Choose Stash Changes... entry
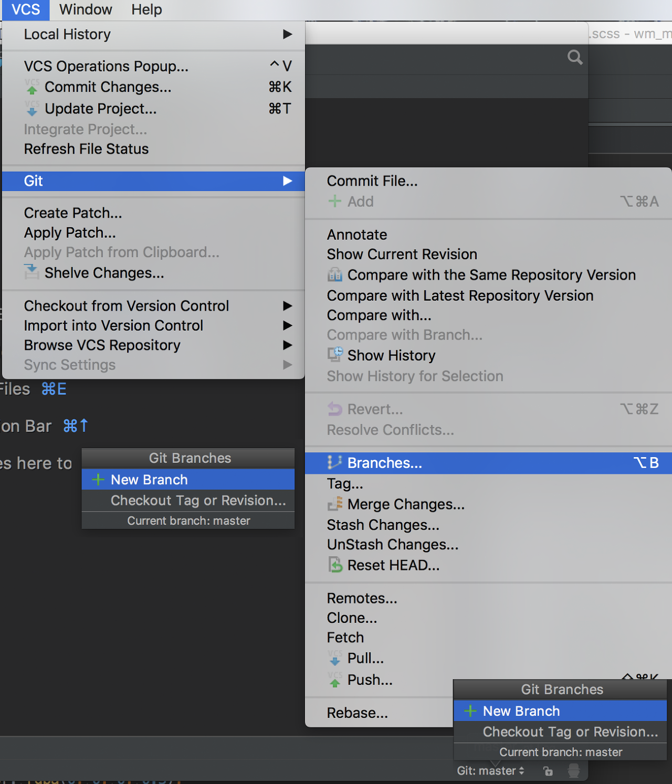 [x=488, y=525]
